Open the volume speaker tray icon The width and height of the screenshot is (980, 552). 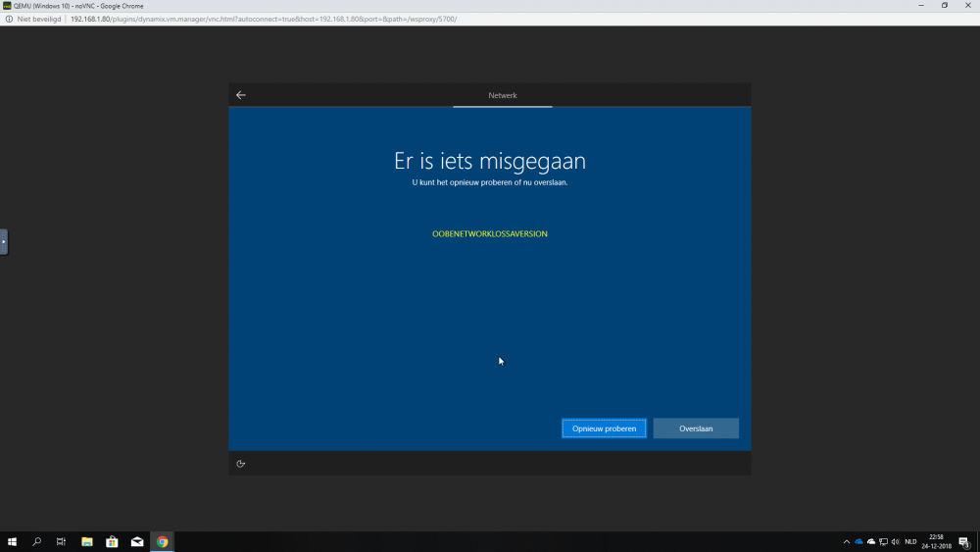(896, 542)
